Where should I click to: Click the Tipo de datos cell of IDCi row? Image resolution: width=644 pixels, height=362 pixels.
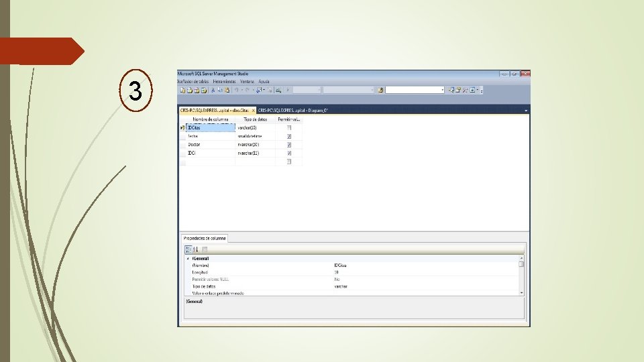coord(255,153)
